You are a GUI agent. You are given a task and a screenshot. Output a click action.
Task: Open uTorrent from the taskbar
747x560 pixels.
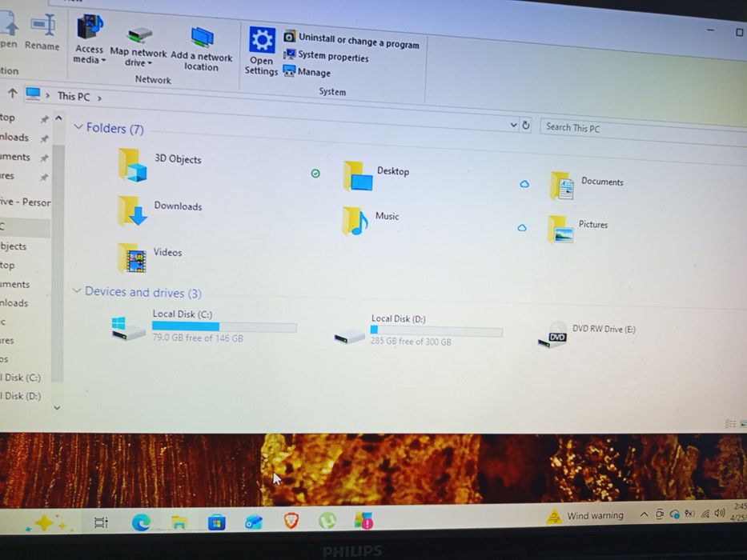tap(327, 521)
